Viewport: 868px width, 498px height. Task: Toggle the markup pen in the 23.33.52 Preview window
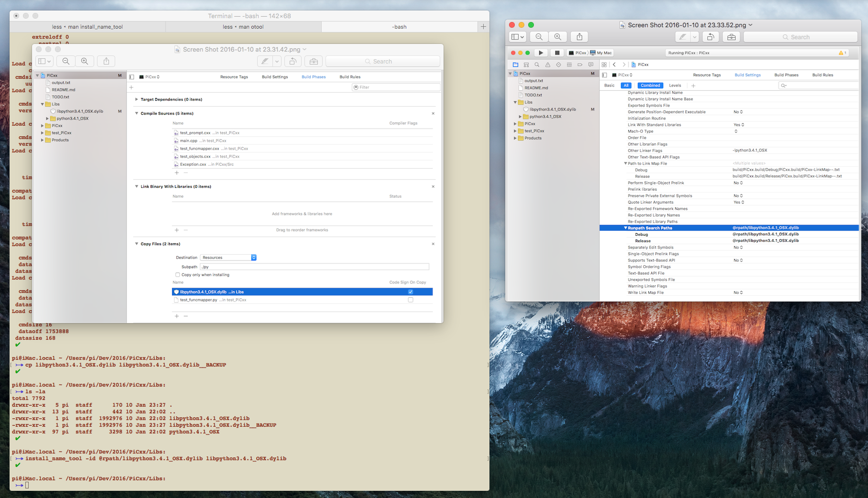(683, 37)
